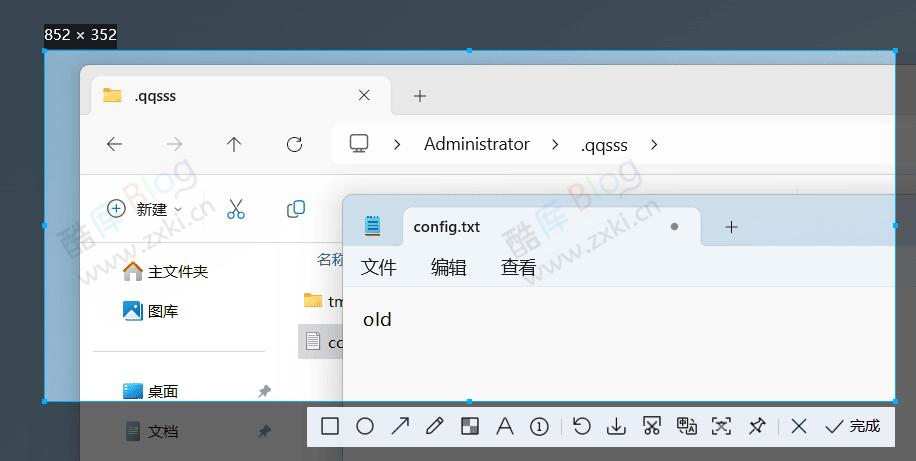Viewport: 916px width, 461px height.
Task: Click the forward arrow in Explorer
Action: [174, 144]
